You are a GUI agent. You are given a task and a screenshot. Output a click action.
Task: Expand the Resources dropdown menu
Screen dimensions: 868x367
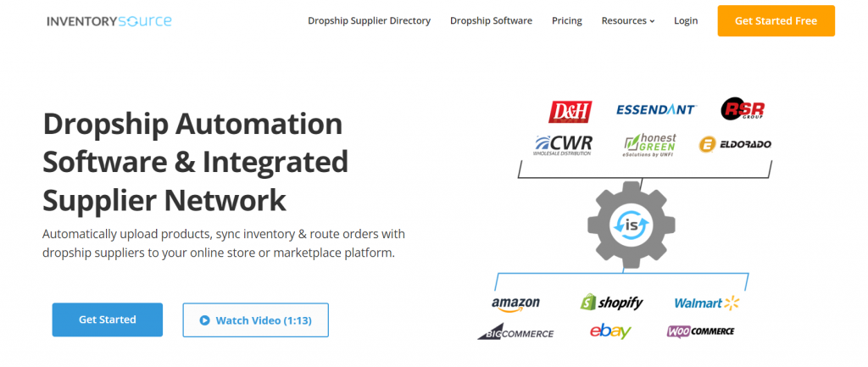tap(628, 21)
